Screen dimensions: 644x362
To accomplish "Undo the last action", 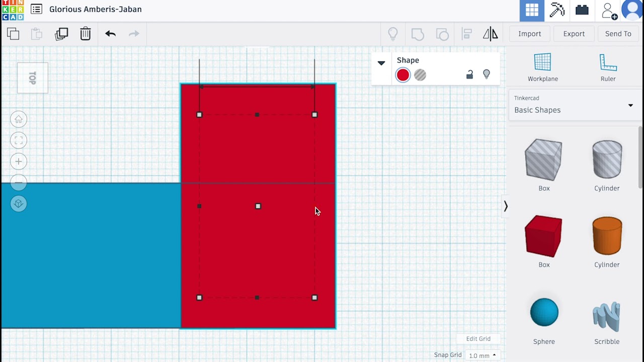I will pyautogui.click(x=110, y=34).
